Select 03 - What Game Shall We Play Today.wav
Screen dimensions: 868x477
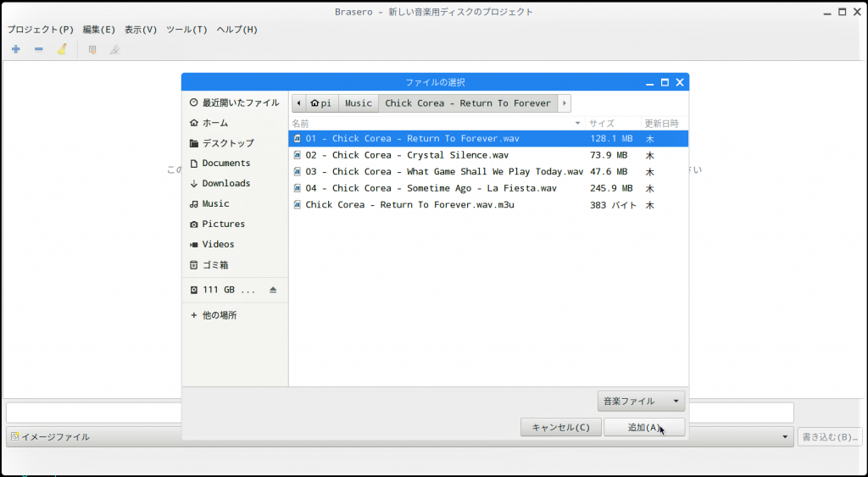click(x=488, y=171)
